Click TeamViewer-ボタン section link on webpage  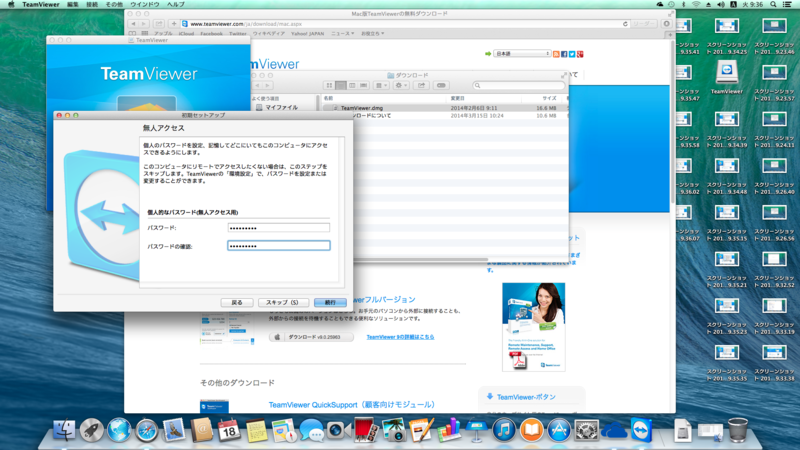(x=526, y=396)
